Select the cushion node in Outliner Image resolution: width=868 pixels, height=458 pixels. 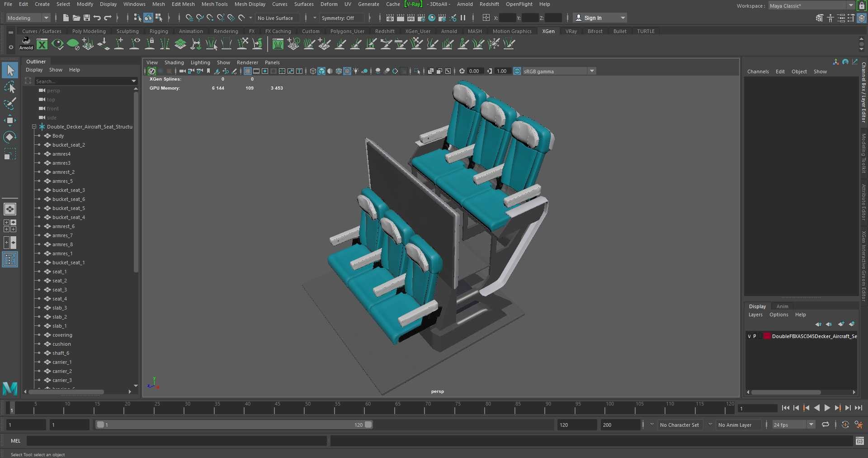click(61, 344)
